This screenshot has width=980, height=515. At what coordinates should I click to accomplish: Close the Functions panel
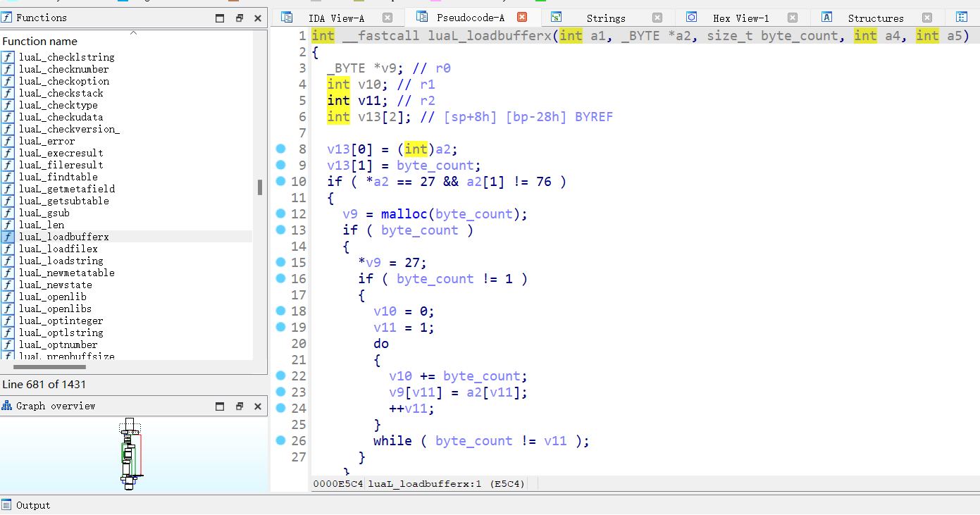click(258, 18)
